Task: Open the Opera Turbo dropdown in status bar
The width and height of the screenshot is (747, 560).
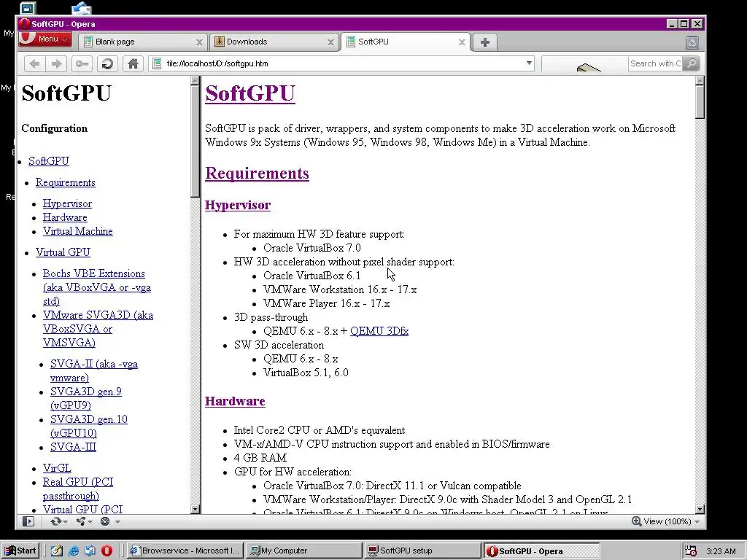Action: [x=109, y=521]
